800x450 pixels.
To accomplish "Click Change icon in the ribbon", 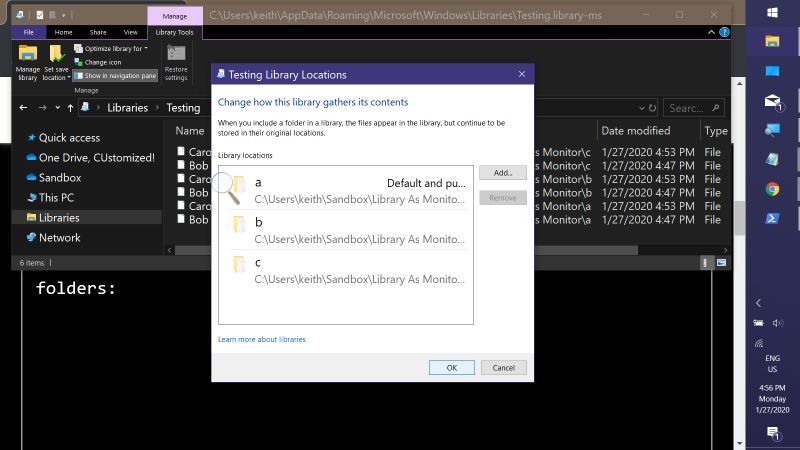I will [x=98, y=62].
